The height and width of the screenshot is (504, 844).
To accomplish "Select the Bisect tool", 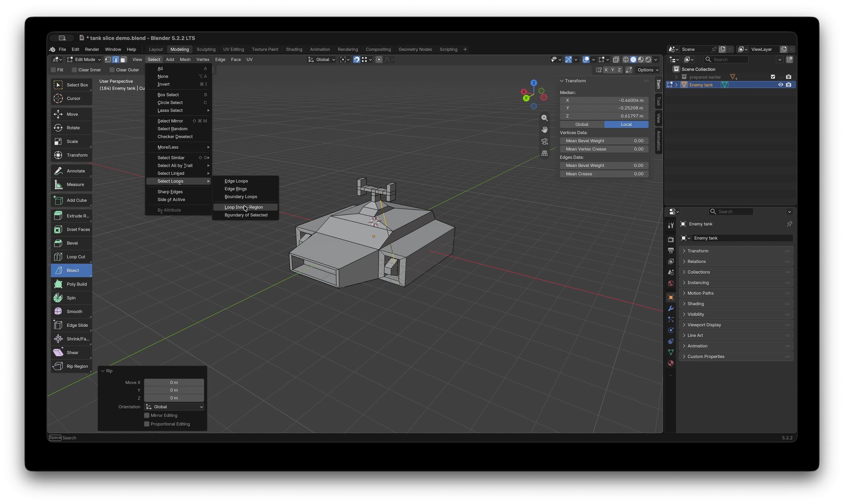I will tap(72, 270).
